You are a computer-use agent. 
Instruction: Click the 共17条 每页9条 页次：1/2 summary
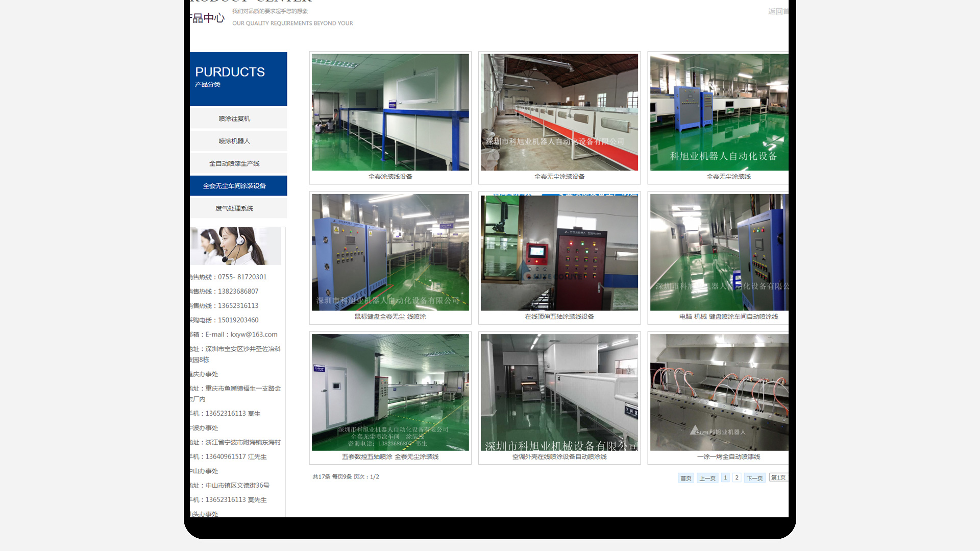(x=346, y=476)
